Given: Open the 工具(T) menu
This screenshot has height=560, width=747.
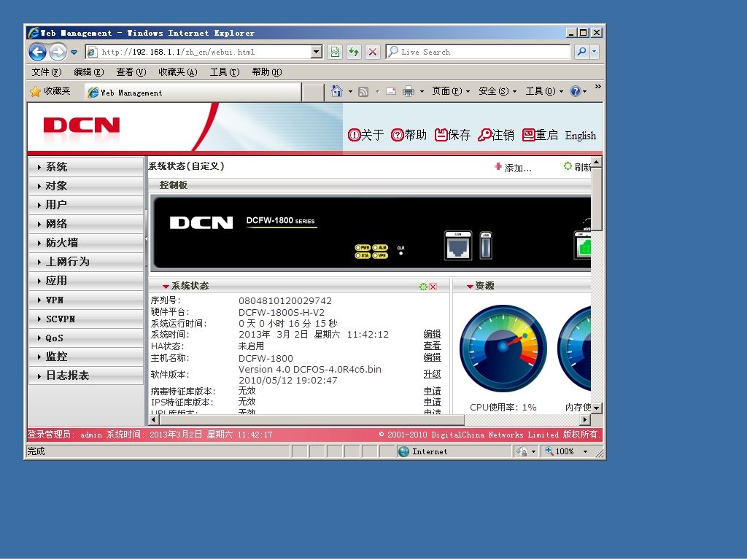Looking at the screenshot, I should 225,72.
